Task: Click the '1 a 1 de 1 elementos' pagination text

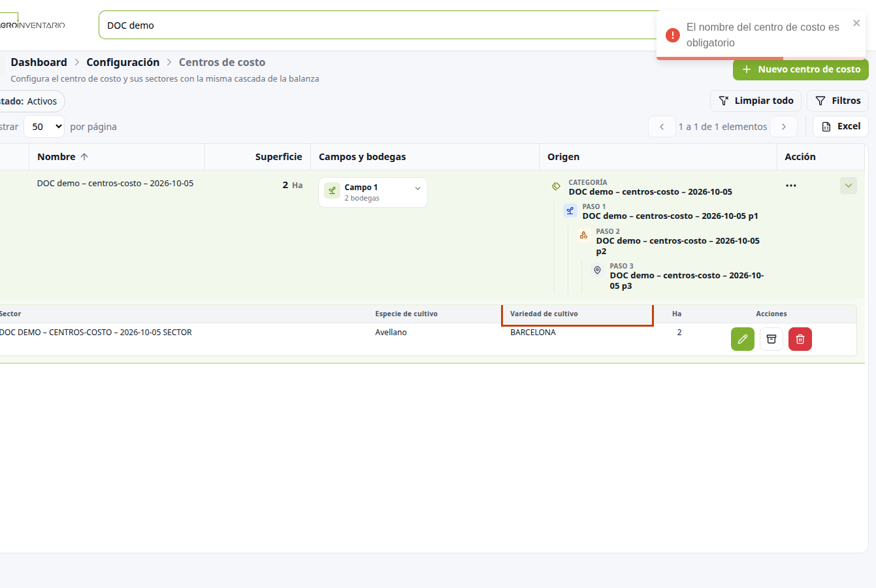Action: [722, 127]
